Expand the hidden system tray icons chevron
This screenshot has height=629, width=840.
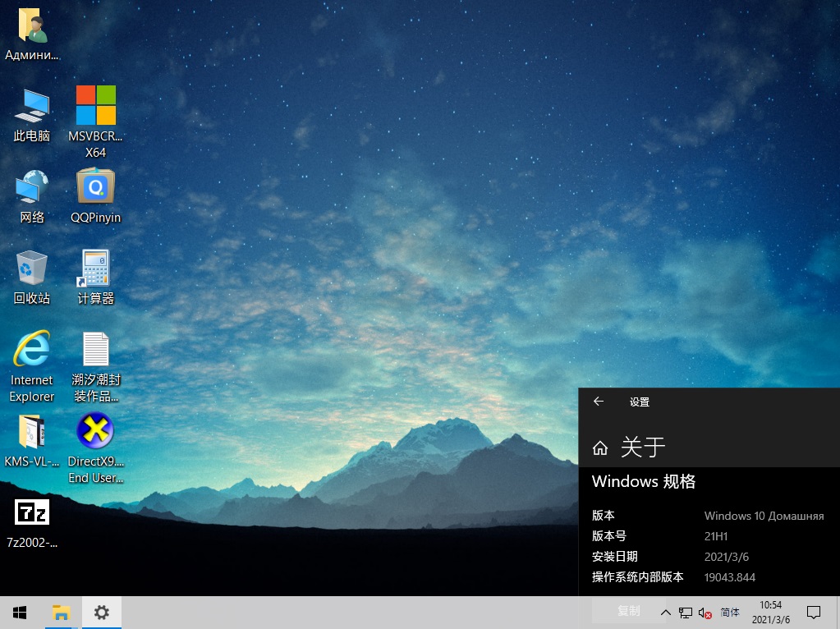(x=665, y=613)
